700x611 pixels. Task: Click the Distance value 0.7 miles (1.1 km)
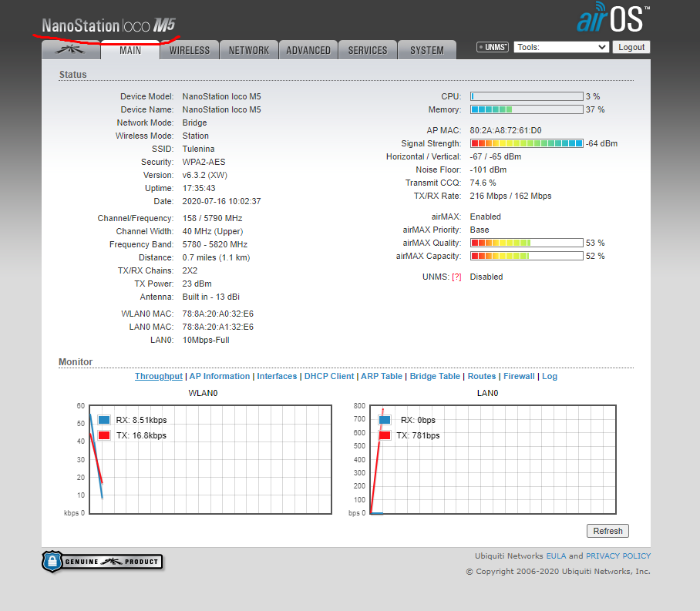pyautogui.click(x=216, y=257)
